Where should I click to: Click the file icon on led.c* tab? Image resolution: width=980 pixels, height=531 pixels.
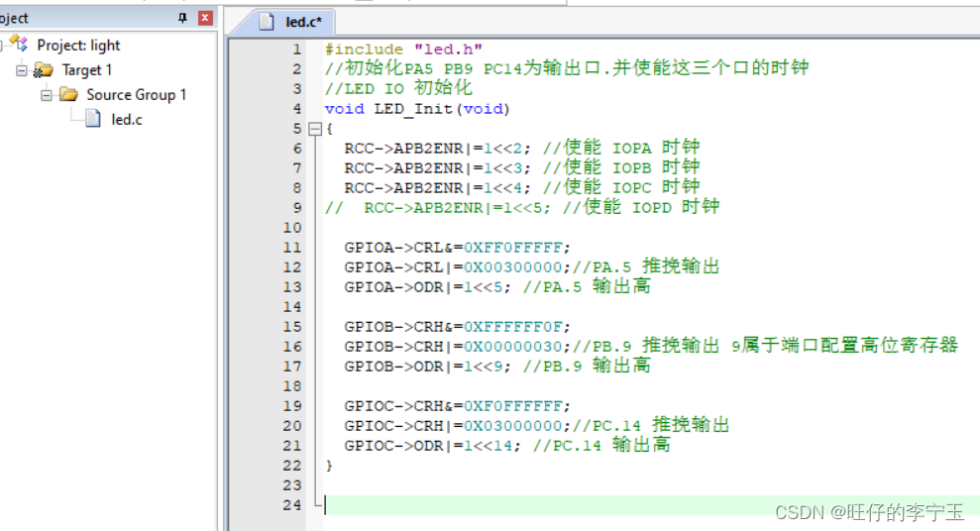click(x=267, y=22)
